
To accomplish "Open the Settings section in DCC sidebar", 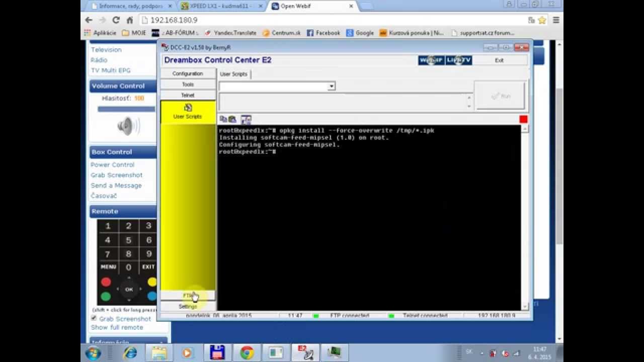I will click(x=188, y=306).
